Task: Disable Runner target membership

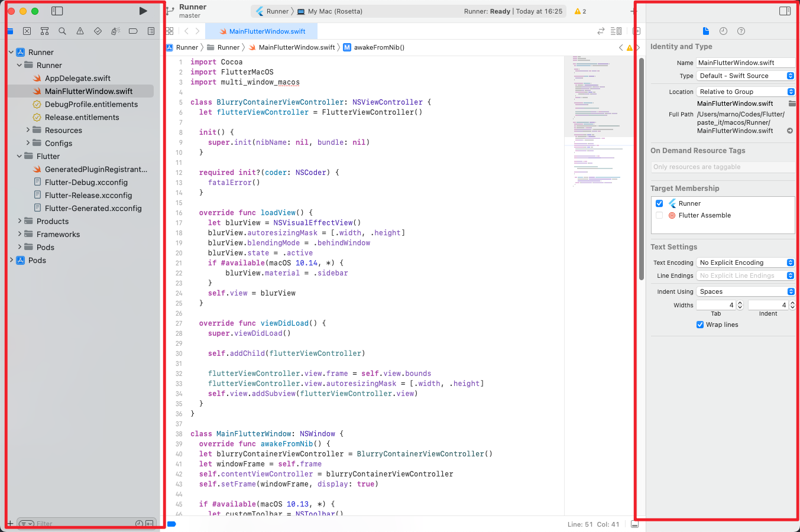Action: [659, 203]
